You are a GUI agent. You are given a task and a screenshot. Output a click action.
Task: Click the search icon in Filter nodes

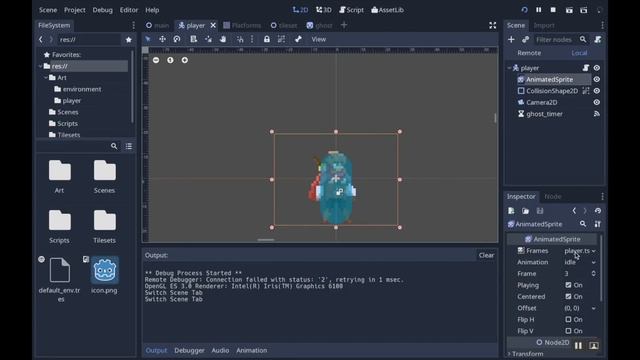[583, 40]
